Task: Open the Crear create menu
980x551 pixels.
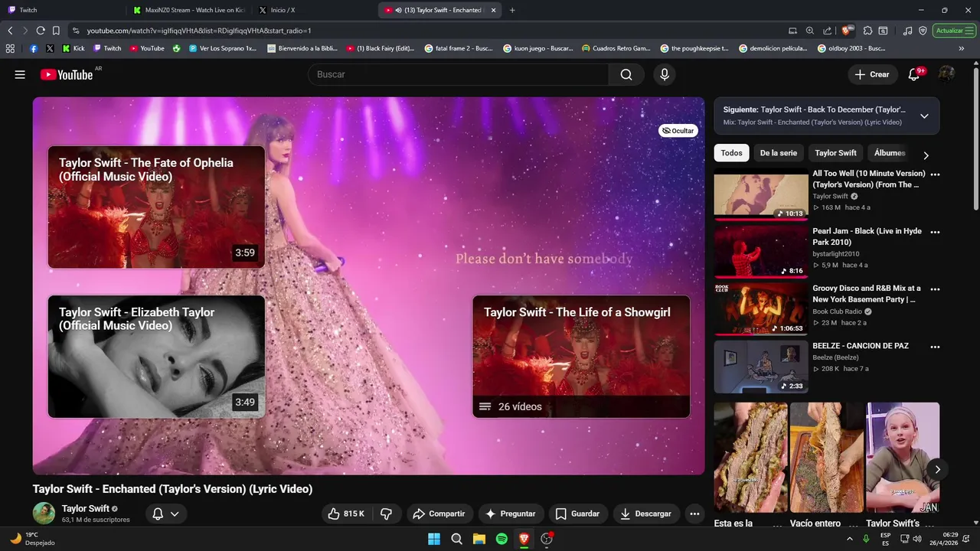Action: [872, 74]
